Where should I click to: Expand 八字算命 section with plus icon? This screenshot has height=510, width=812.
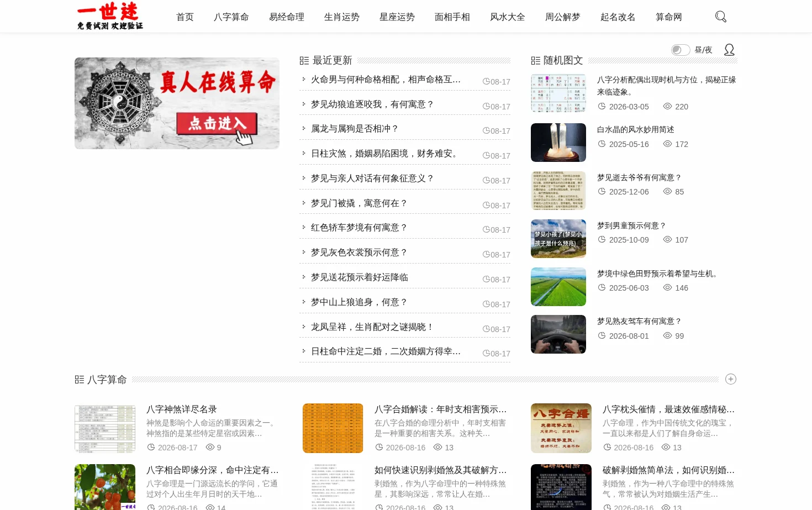[x=731, y=379]
